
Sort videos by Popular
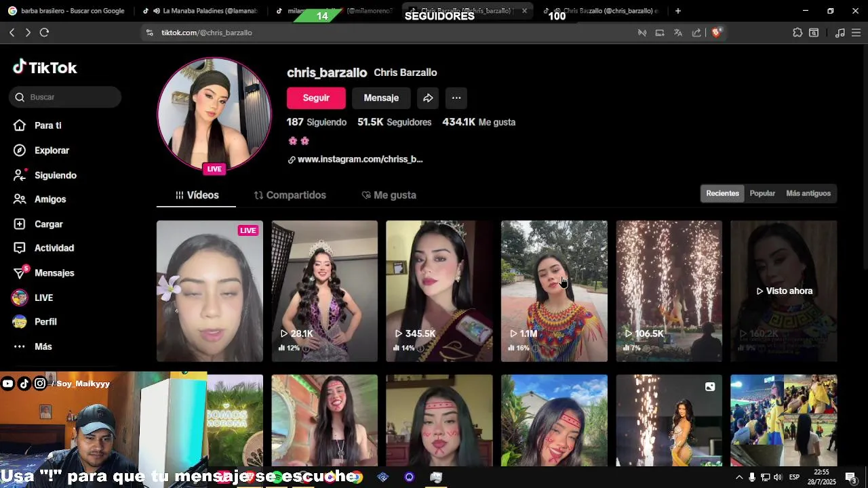click(762, 193)
